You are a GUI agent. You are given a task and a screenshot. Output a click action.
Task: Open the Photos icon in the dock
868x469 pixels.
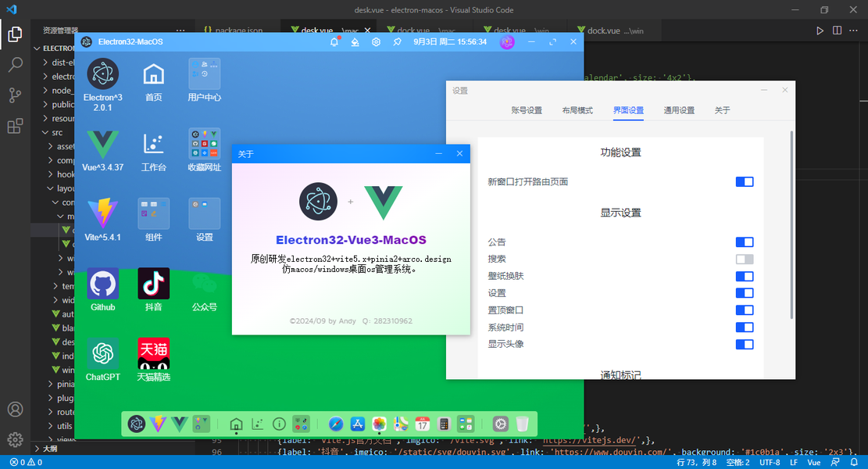[379, 424]
